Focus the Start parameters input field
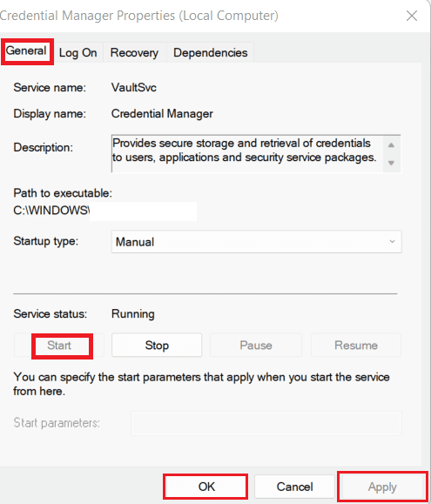This screenshot has width=431, height=504. pyautogui.click(x=266, y=423)
